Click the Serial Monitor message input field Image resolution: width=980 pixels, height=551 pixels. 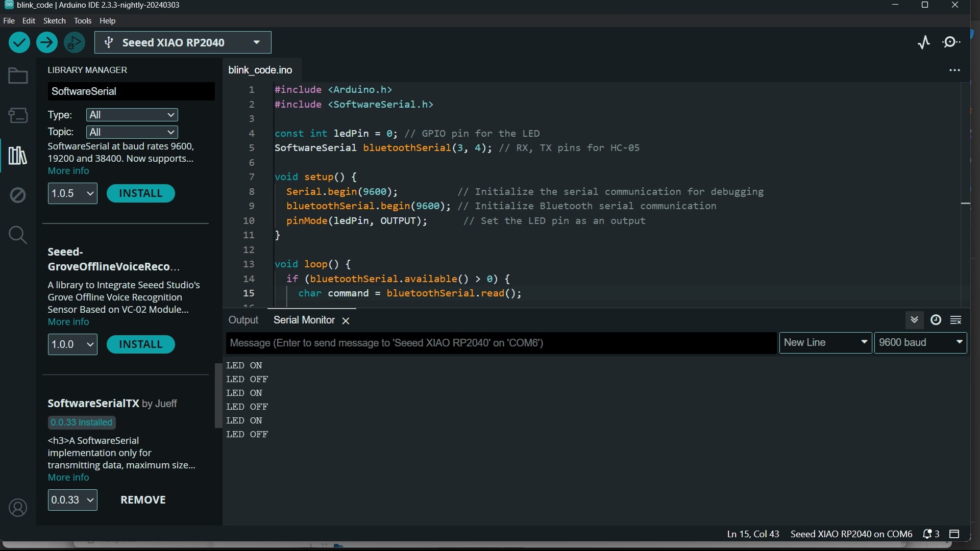coord(501,343)
